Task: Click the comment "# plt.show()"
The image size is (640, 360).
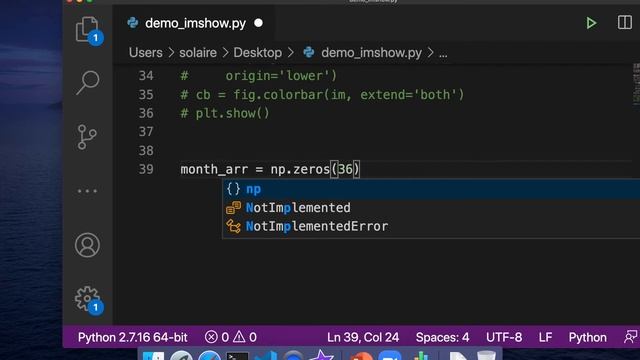Action: tap(225, 113)
